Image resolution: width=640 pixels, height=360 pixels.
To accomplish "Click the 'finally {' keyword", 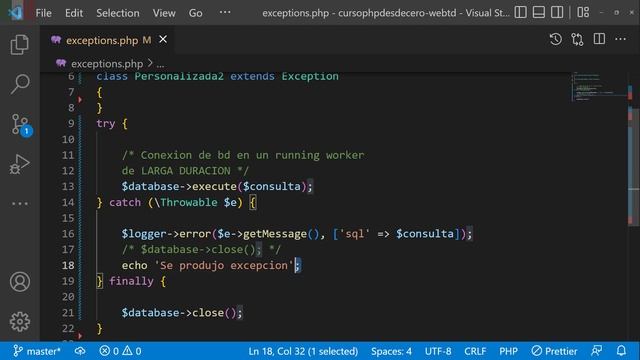I will [138, 281].
